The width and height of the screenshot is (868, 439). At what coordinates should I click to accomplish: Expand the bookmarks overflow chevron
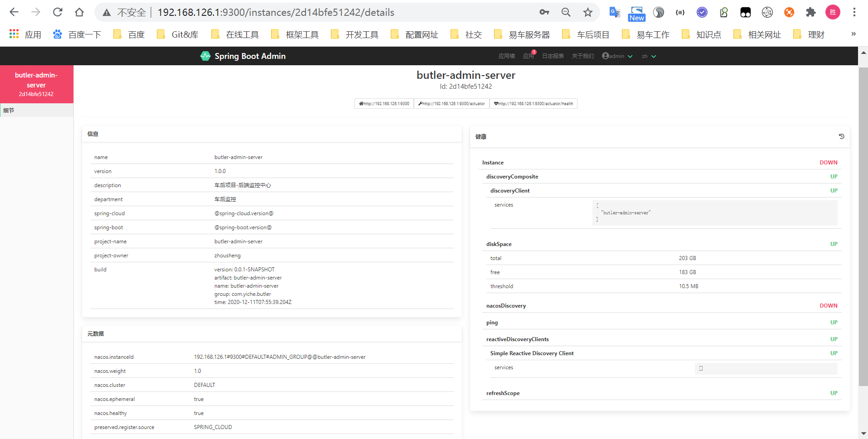853,34
